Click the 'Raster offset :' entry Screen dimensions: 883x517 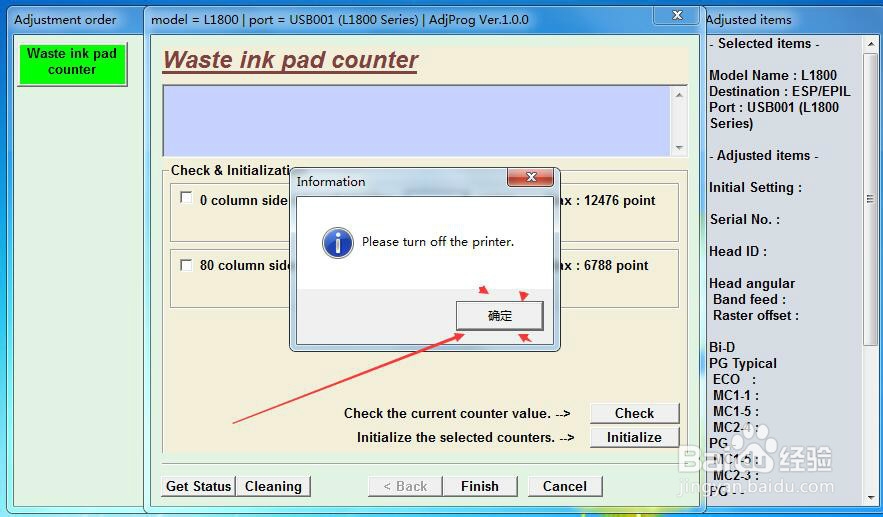click(x=756, y=315)
